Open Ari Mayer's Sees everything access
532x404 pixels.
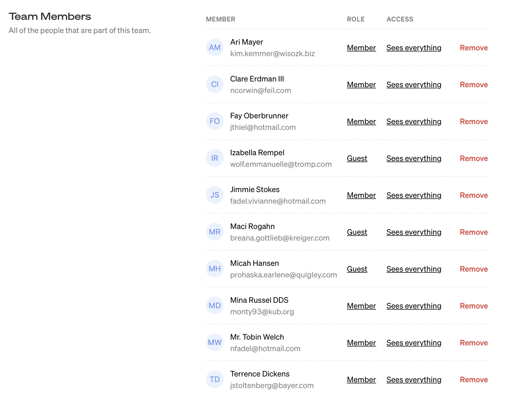tap(414, 48)
